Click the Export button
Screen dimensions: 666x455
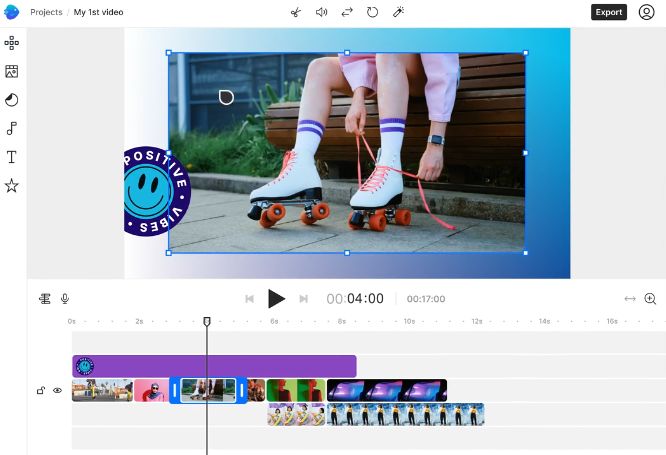(609, 12)
